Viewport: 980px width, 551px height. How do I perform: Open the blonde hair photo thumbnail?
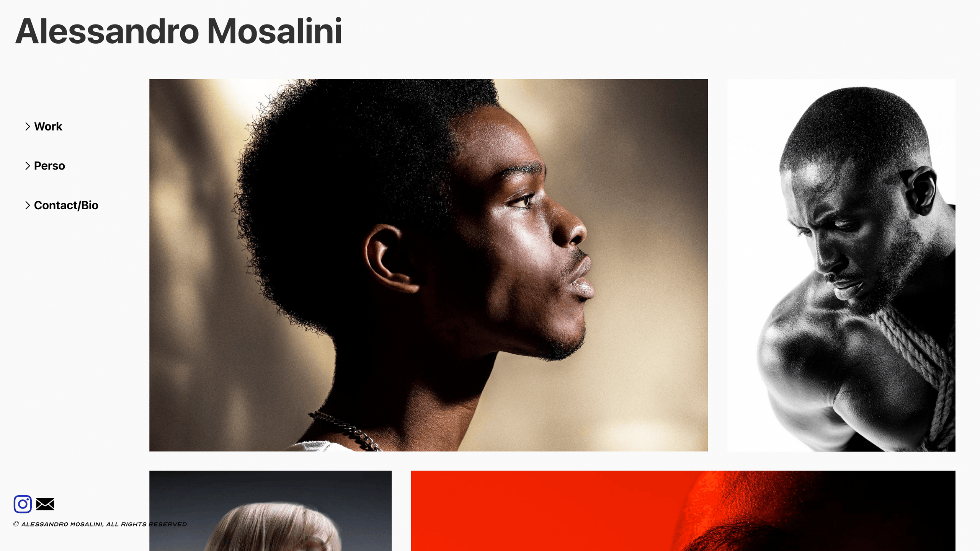click(x=270, y=511)
